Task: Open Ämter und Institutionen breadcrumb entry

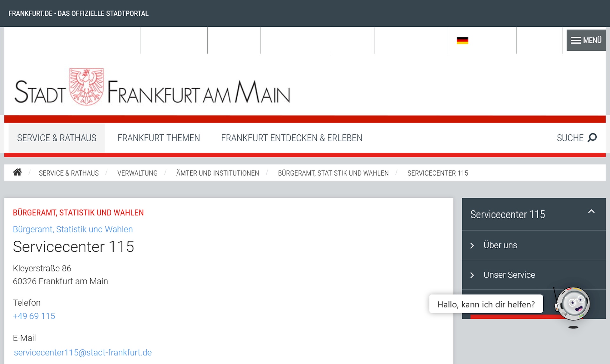Action: tap(217, 173)
